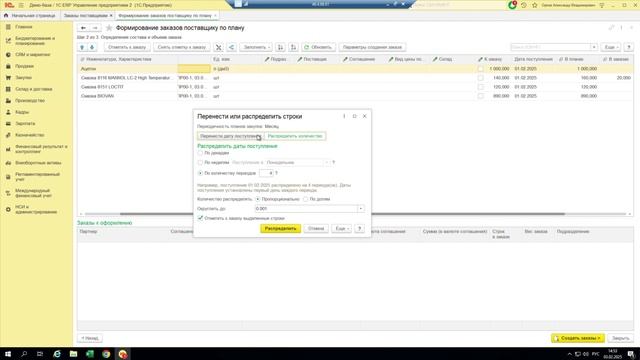Open main toolbar Еще dropdown menu

(611, 47)
